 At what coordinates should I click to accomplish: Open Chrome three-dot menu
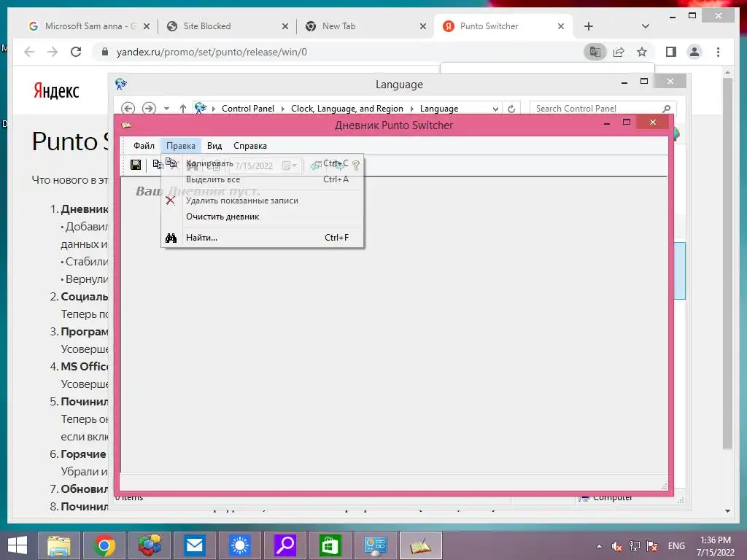718,52
